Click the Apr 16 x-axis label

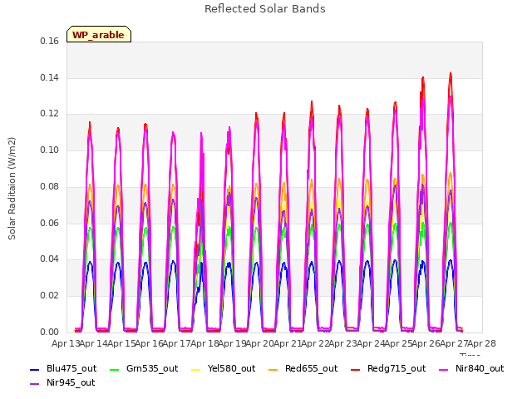click(x=149, y=343)
